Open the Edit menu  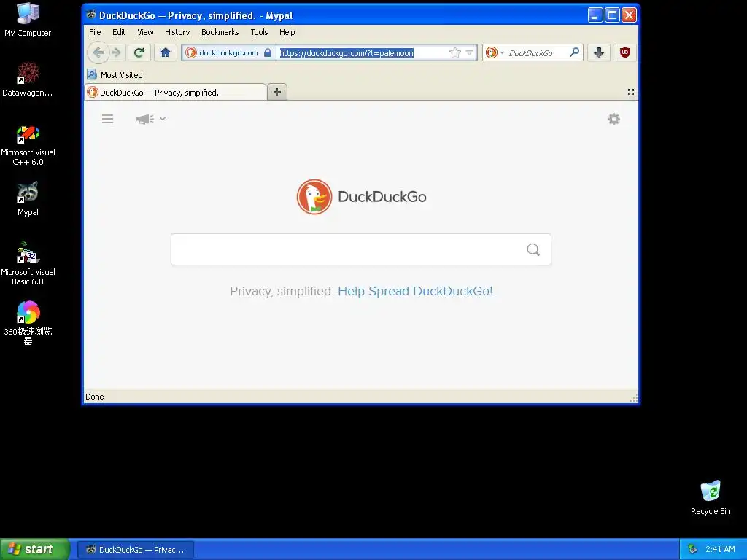click(119, 32)
